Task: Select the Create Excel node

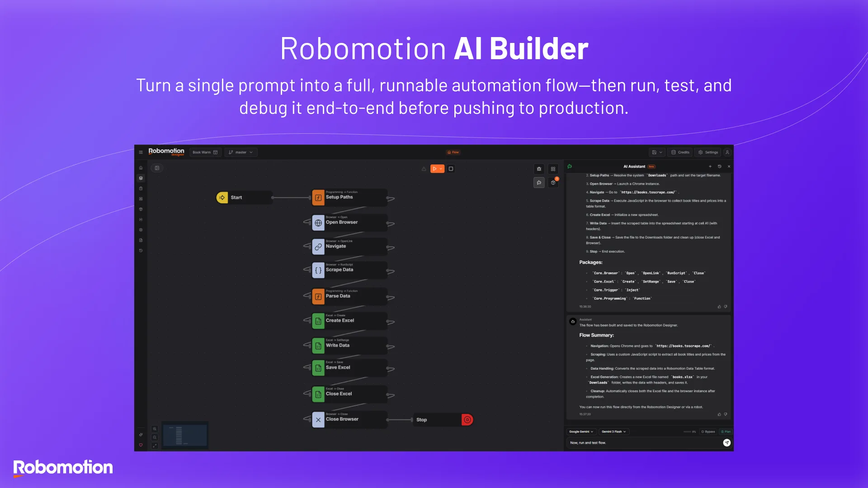Action: pos(349,321)
